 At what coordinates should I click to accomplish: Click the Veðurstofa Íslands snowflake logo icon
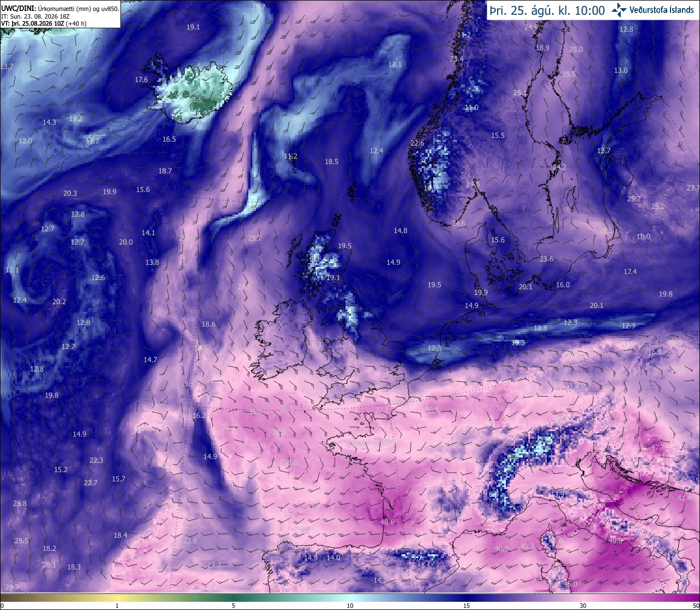[x=619, y=10]
